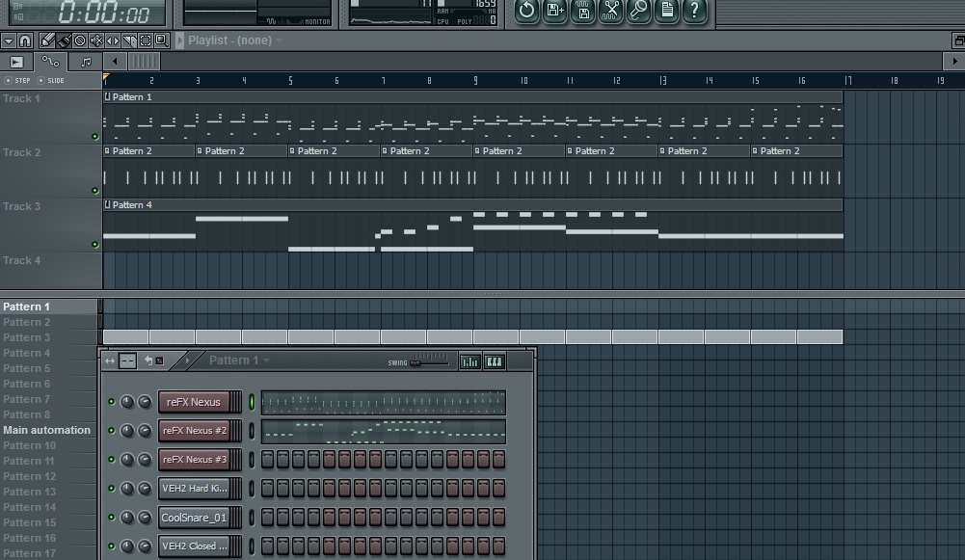Open the CoolSnare_01 channel button

pos(193,518)
